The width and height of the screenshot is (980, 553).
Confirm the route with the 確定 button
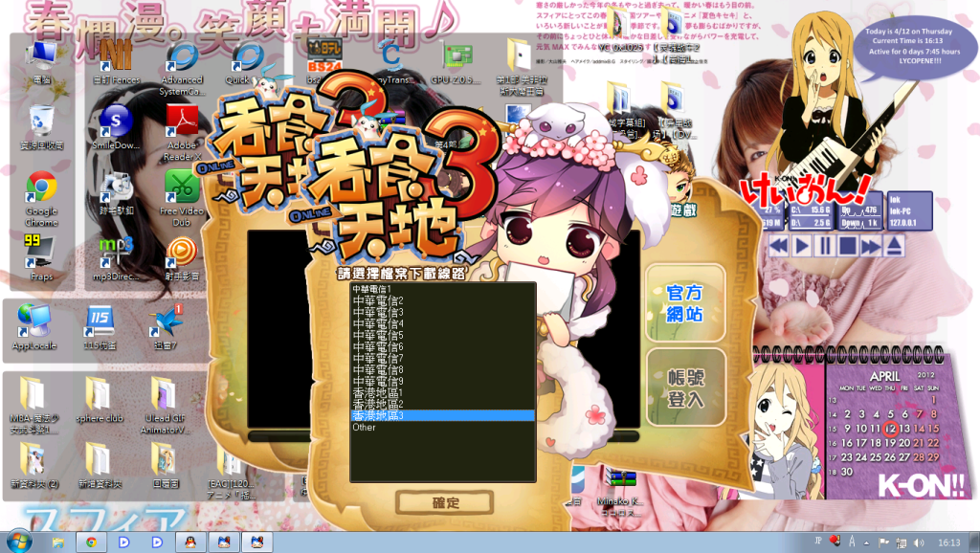[445, 503]
